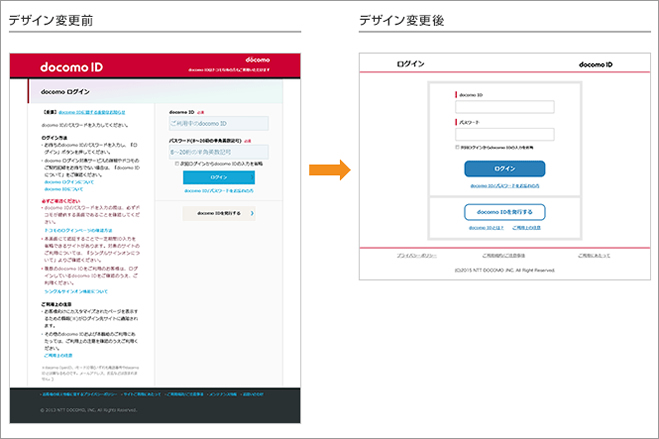Open the docomo IDとは? link
The width and height of the screenshot is (659, 439).
[486, 228]
